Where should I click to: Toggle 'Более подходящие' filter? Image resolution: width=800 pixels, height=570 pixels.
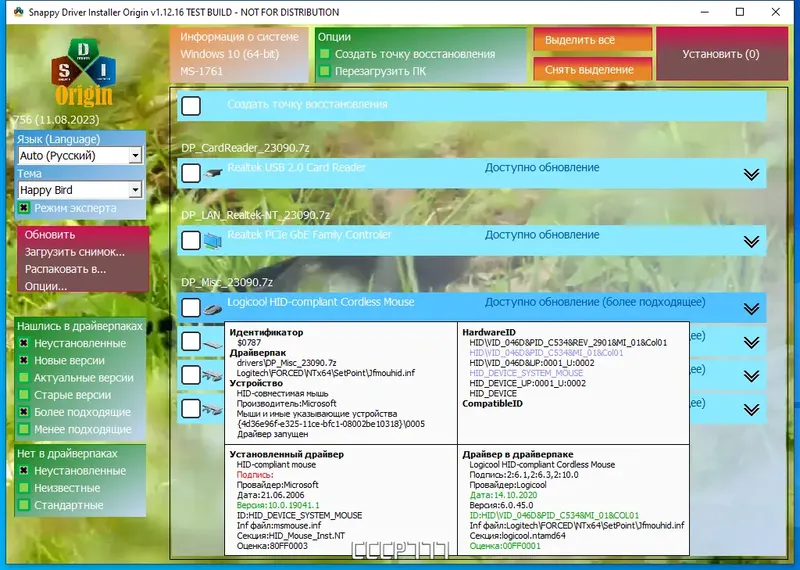[x=23, y=412]
